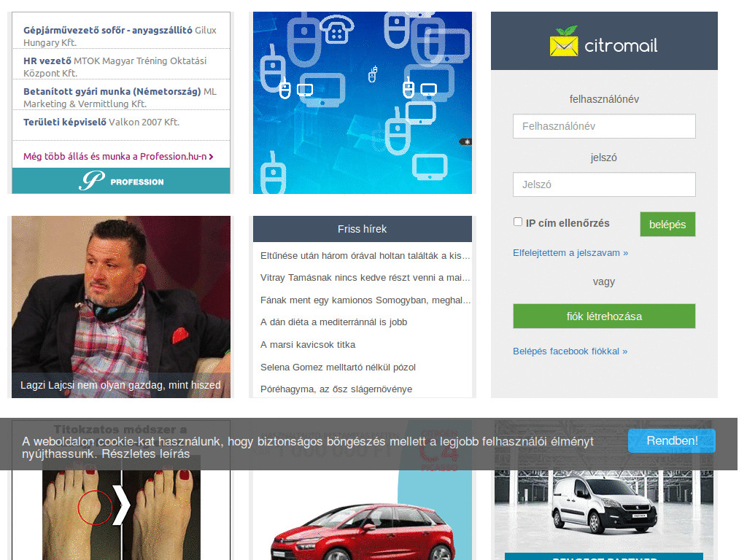This screenshot has width=747, height=560.
Task: Accept cookies with the Rendben! button
Action: coord(672,441)
